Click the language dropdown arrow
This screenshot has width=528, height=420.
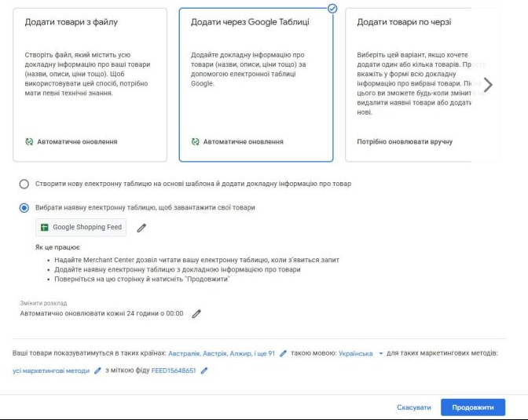(x=380, y=353)
